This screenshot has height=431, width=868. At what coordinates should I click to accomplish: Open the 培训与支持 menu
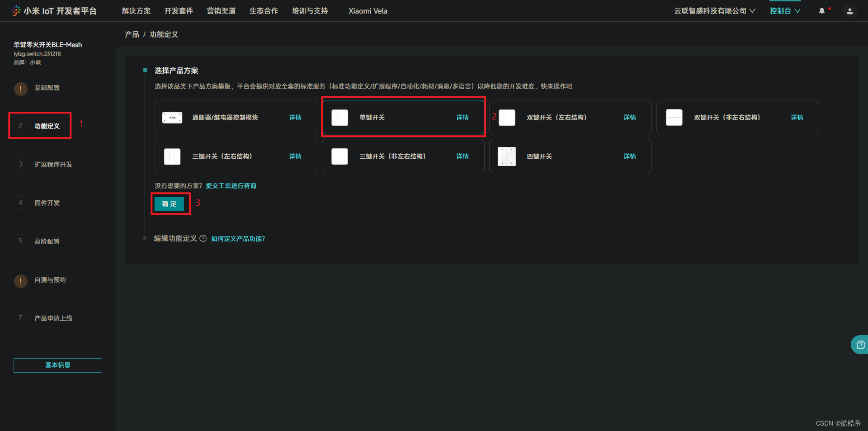pos(310,11)
